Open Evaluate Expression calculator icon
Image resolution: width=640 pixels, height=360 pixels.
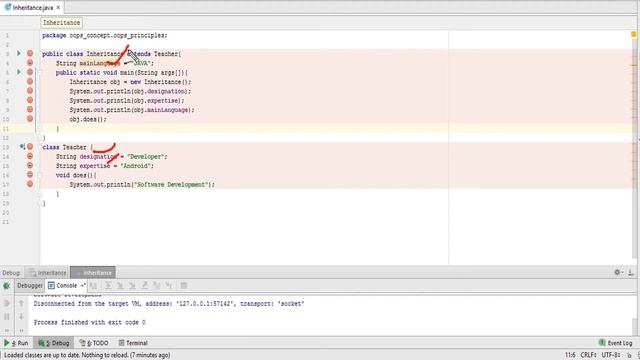[x=184, y=286]
